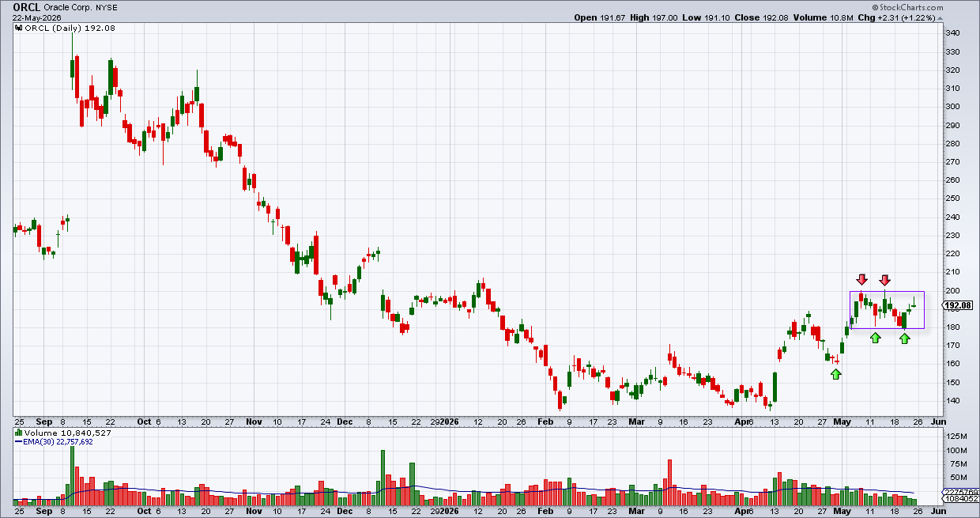Screen dimensions: 980x518
Task: Click the blue EMA(30) legend line marker
Action: tap(17, 441)
